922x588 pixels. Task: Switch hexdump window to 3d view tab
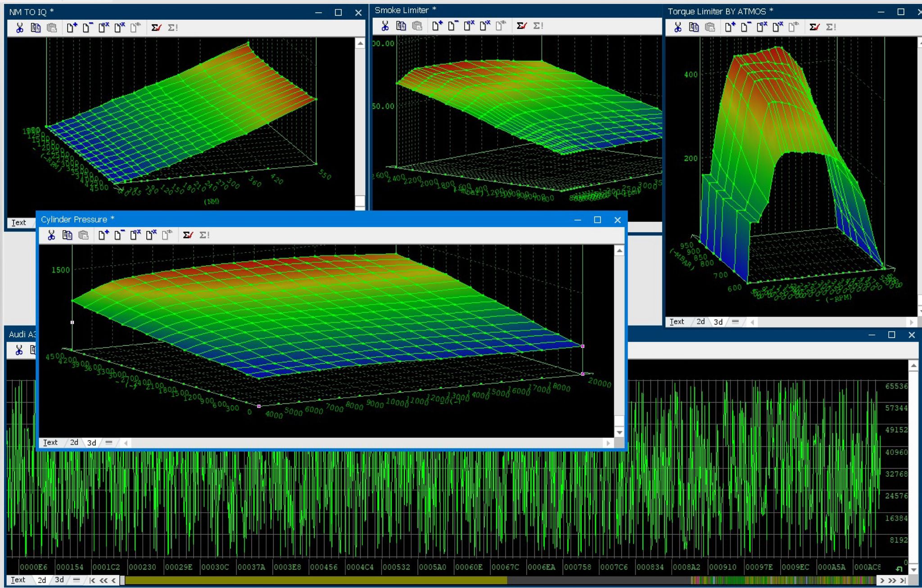point(59,580)
